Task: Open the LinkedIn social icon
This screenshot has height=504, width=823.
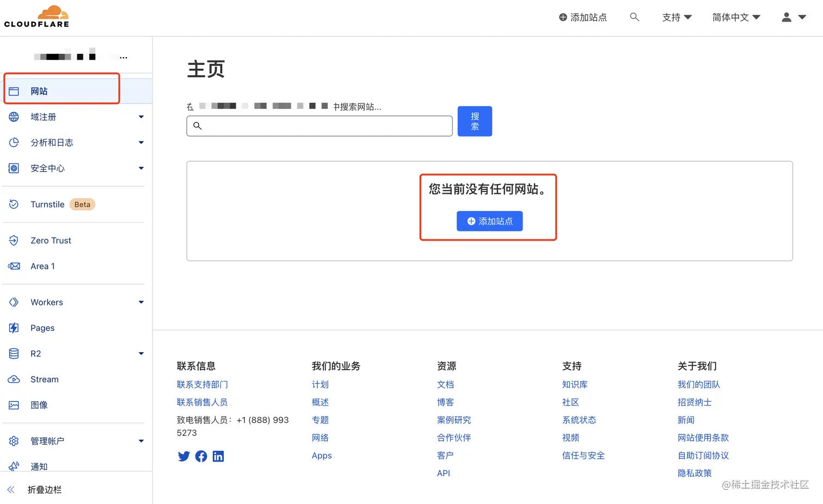Action: click(218, 456)
